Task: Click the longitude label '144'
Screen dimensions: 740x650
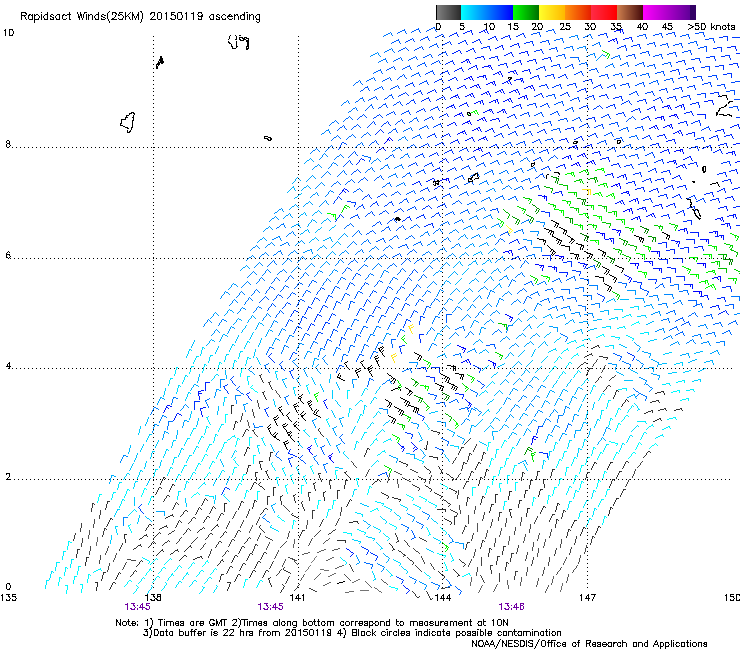Action: point(442,598)
